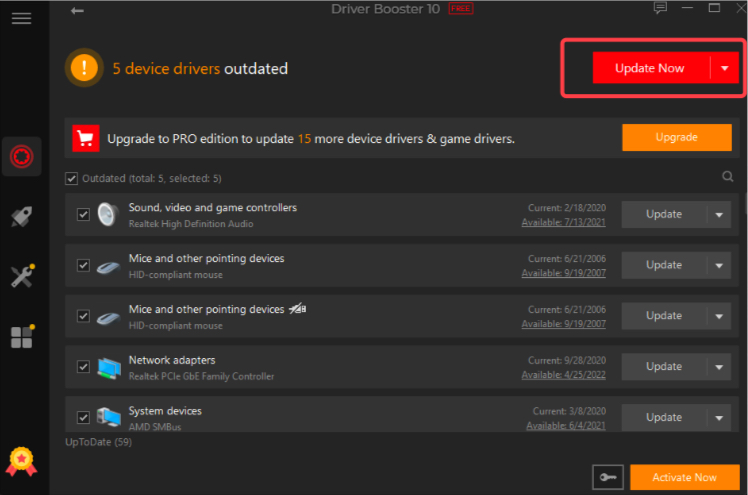Click 'Current: 9/28/2020' date text
The width and height of the screenshot is (748, 495).
click(567, 361)
